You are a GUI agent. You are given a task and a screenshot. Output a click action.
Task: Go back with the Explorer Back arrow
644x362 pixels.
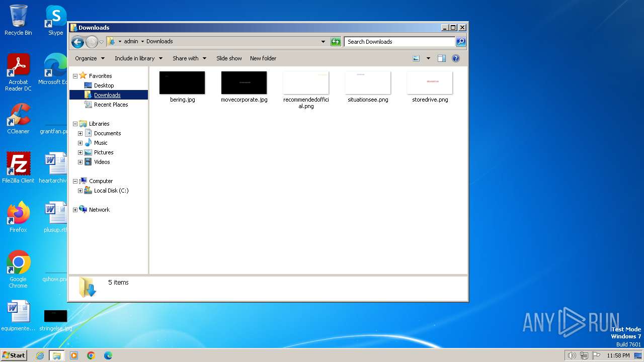tap(77, 42)
